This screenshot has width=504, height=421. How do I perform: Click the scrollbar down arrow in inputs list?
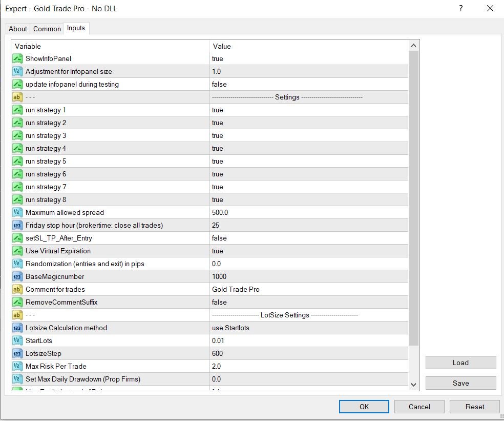coord(414,384)
